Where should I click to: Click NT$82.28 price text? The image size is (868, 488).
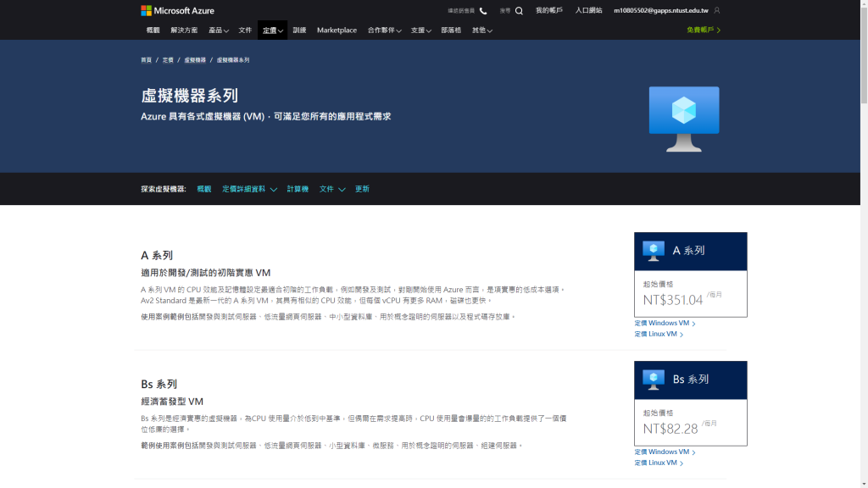(x=670, y=429)
